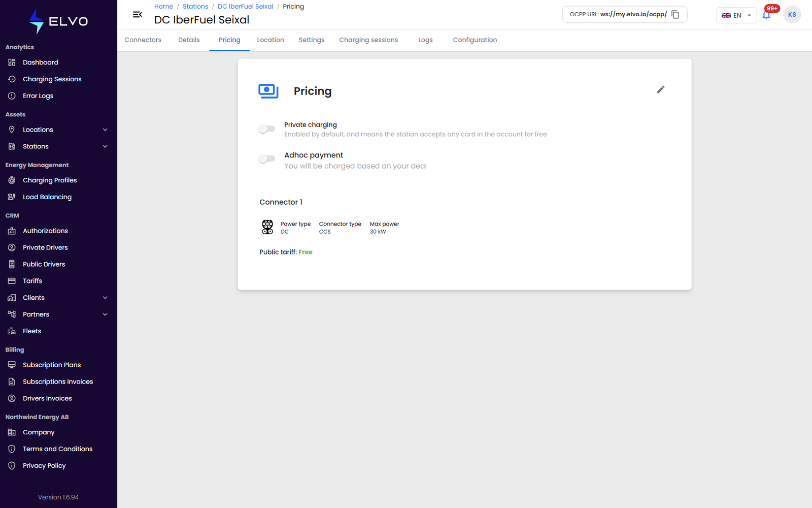Click the Partners hierarchy icon
The image size is (812, 508).
coord(12,314)
